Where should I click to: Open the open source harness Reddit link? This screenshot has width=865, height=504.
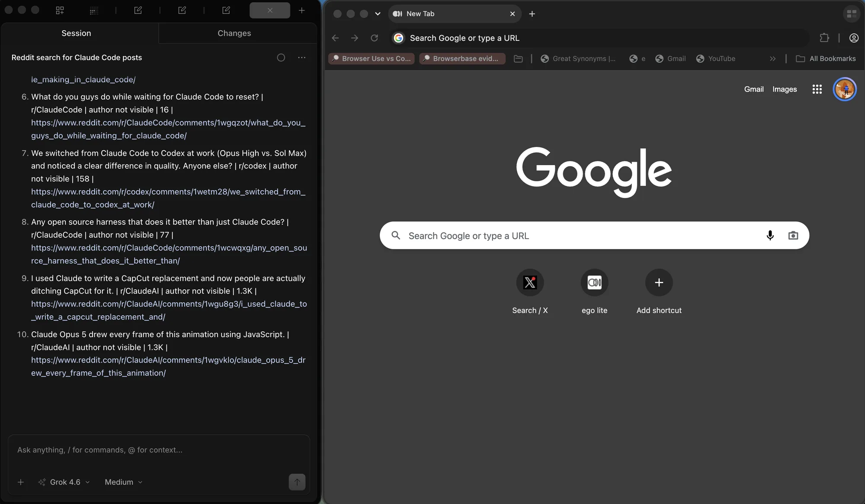pyautogui.click(x=169, y=254)
